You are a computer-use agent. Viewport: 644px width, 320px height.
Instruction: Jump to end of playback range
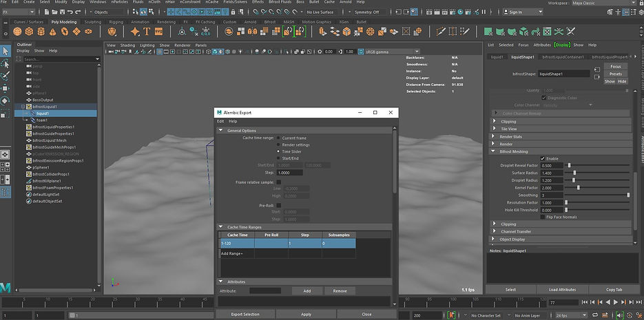638,302
